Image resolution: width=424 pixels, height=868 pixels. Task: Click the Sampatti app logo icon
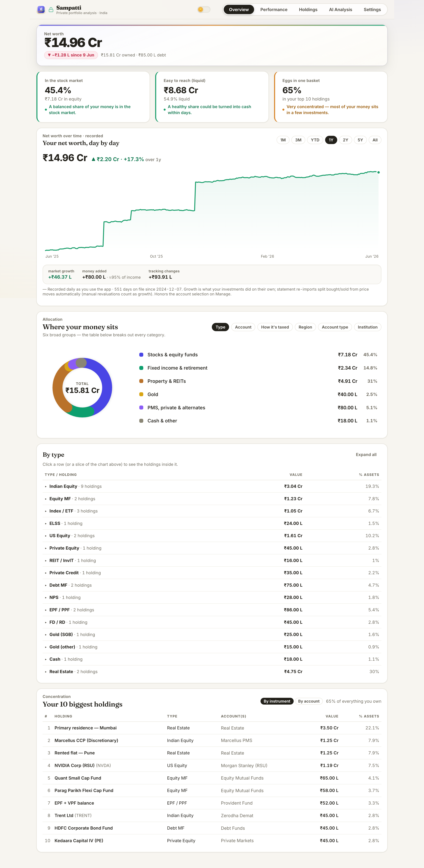coord(41,9)
